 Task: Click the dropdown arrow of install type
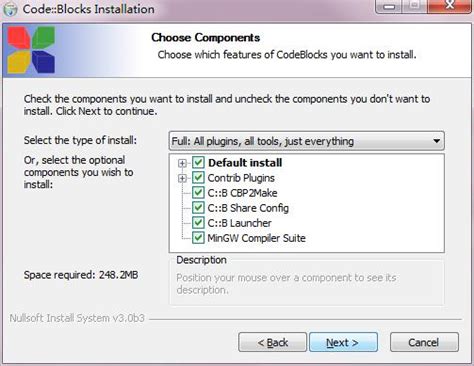click(436, 141)
